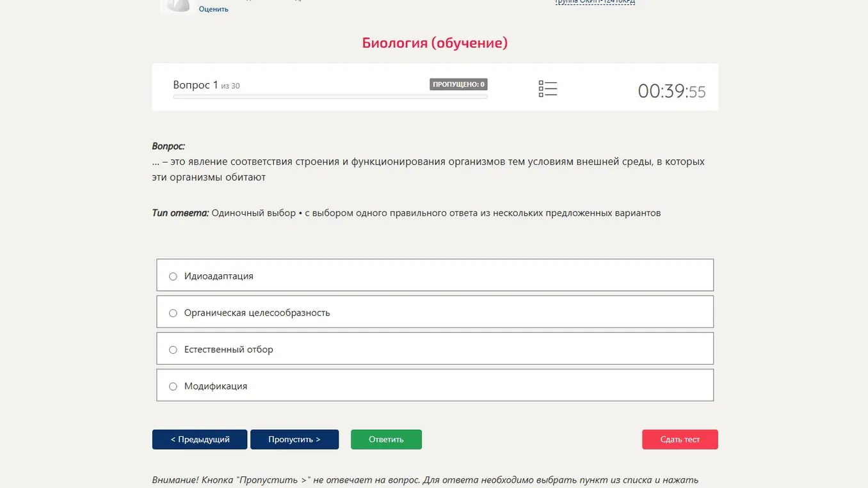Pick the Естественный отбор answer
Viewport: 868px width, 488px height.
pyautogui.click(x=435, y=349)
